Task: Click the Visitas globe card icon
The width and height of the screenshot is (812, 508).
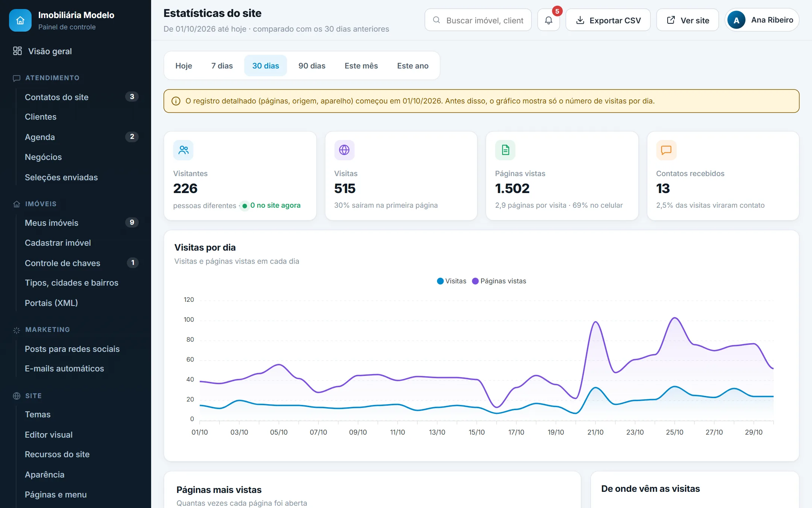Action: [344, 150]
